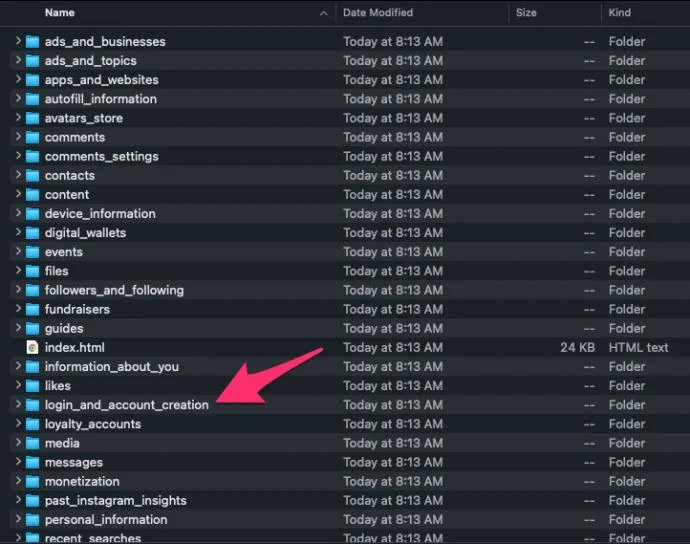
Task: Select the information_about_you folder name
Action: [112, 367]
